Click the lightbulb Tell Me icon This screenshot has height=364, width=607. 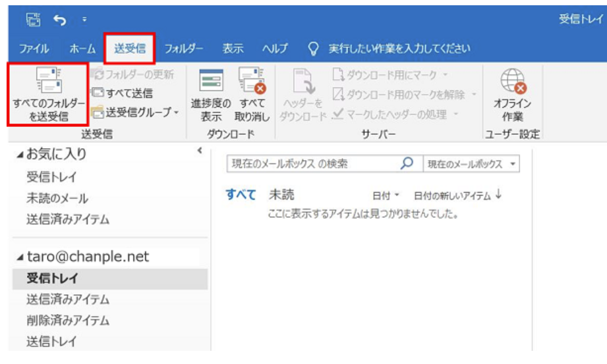pyautogui.click(x=313, y=49)
